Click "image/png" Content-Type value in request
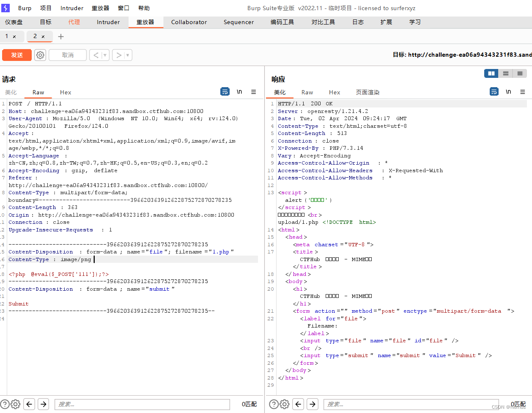 click(x=76, y=259)
